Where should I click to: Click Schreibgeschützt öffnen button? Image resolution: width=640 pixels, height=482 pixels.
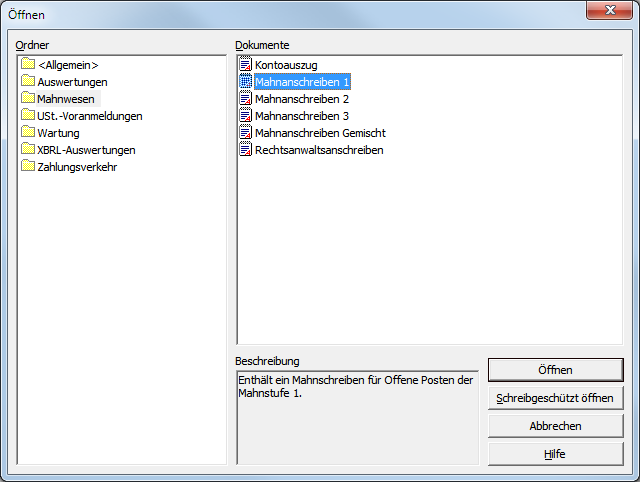click(x=556, y=398)
